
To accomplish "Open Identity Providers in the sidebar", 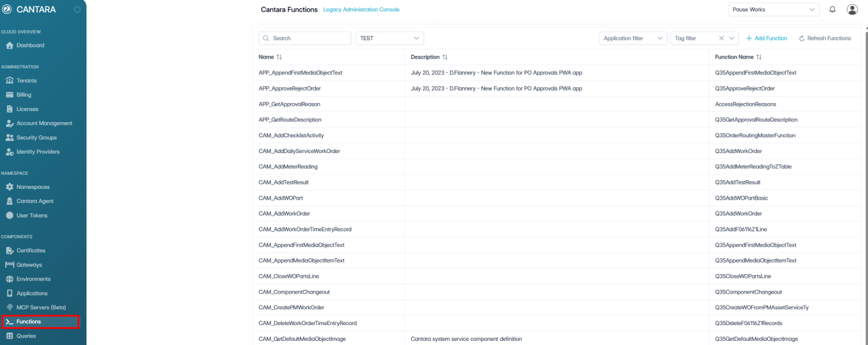I will [37, 152].
